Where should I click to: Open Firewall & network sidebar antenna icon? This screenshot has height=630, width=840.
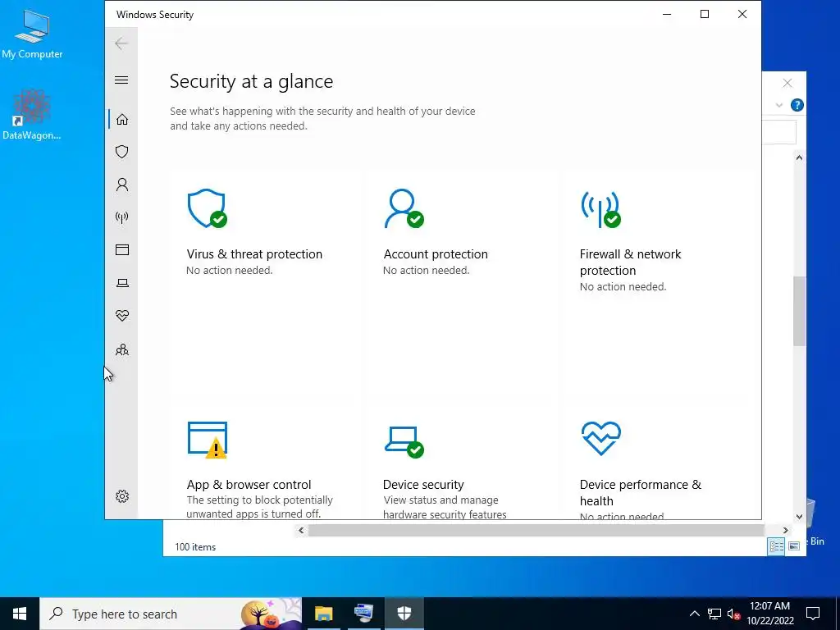point(122,217)
